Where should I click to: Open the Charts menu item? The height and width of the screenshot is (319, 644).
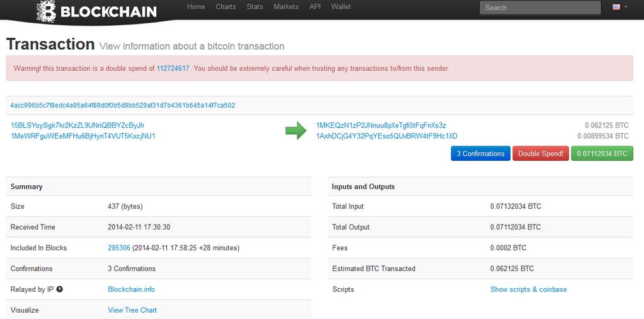(x=226, y=6)
